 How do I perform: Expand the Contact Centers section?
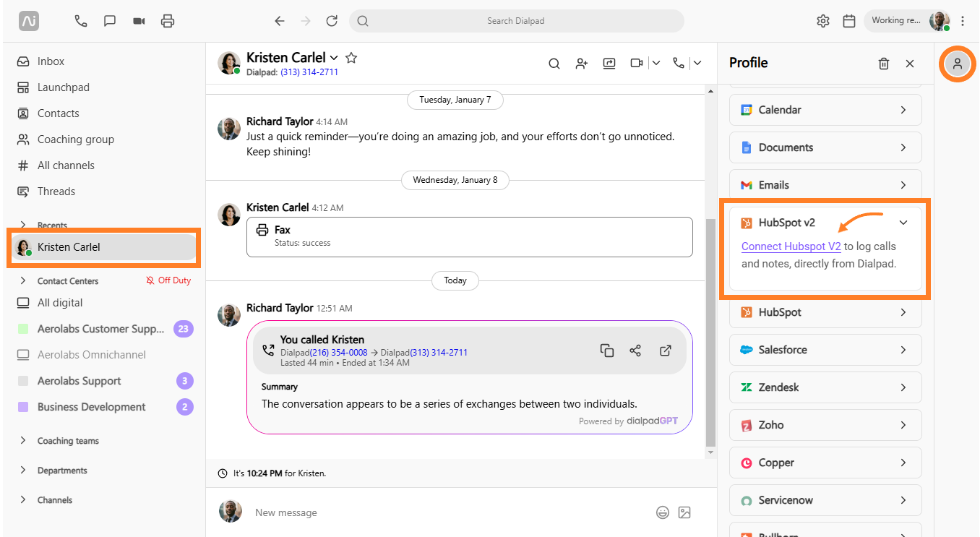pyautogui.click(x=23, y=280)
